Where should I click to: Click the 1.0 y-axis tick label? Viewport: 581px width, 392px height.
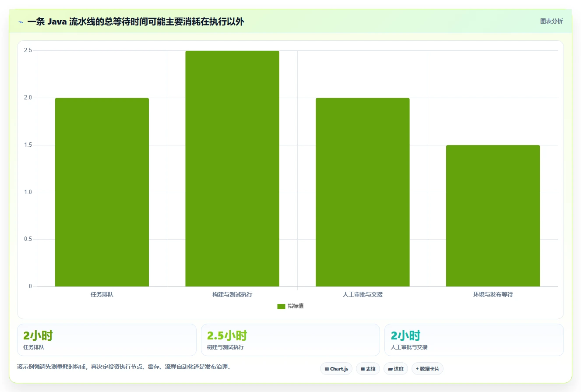[x=28, y=192]
